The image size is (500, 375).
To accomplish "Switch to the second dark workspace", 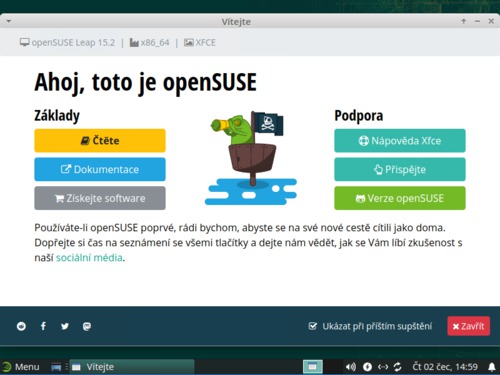I will pyautogui.click(x=333, y=367).
